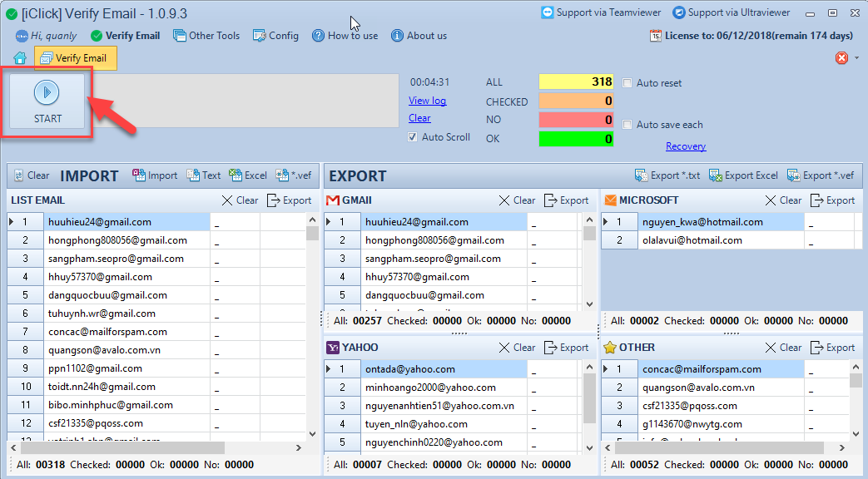Screen dimensions: 868x479
Task: Open the About us menu
Action: point(419,36)
